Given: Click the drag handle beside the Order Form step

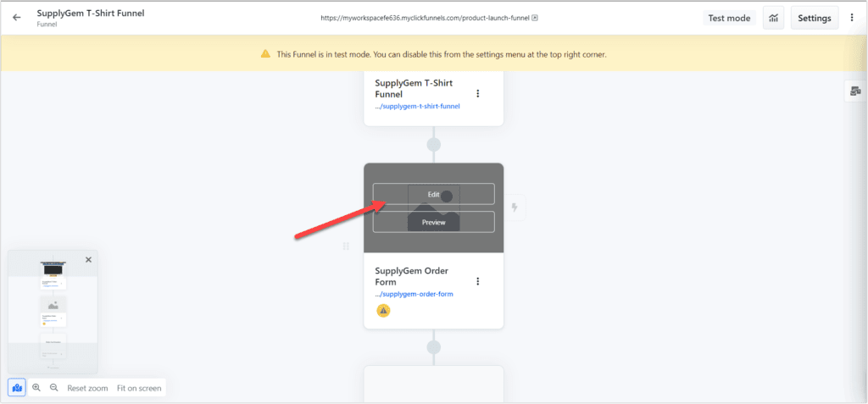Looking at the screenshot, I should (x=347, y=246).
